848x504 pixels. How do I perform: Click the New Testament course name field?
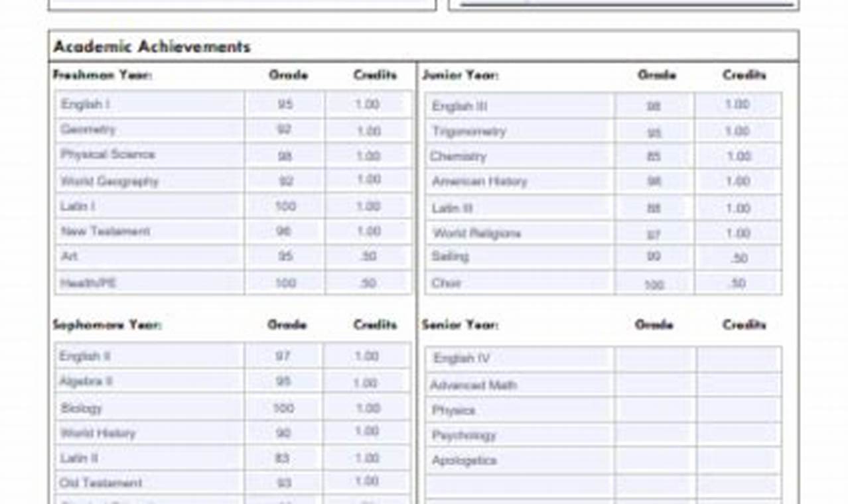pyautogui.click(x=149, y=231)
